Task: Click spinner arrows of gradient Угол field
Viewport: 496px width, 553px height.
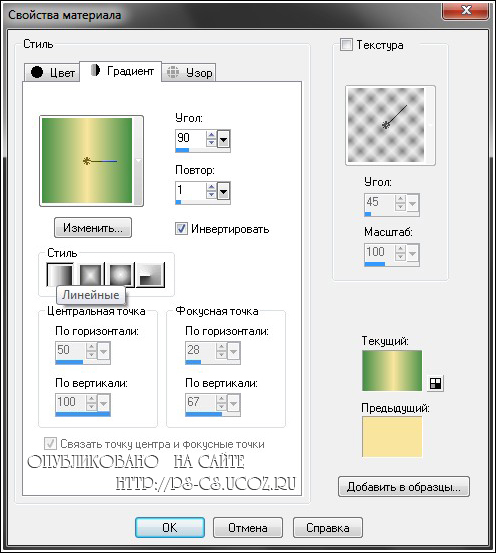Action: pos(211,139)
